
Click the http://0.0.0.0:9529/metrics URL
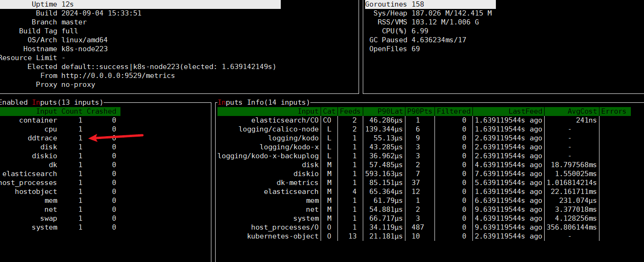pyautogui.click(x=118, y=76)
